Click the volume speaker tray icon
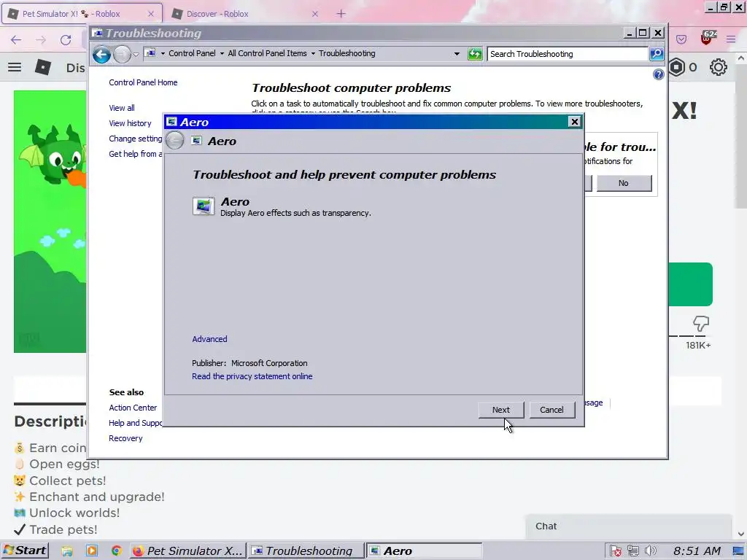 (x=650, y=551)
